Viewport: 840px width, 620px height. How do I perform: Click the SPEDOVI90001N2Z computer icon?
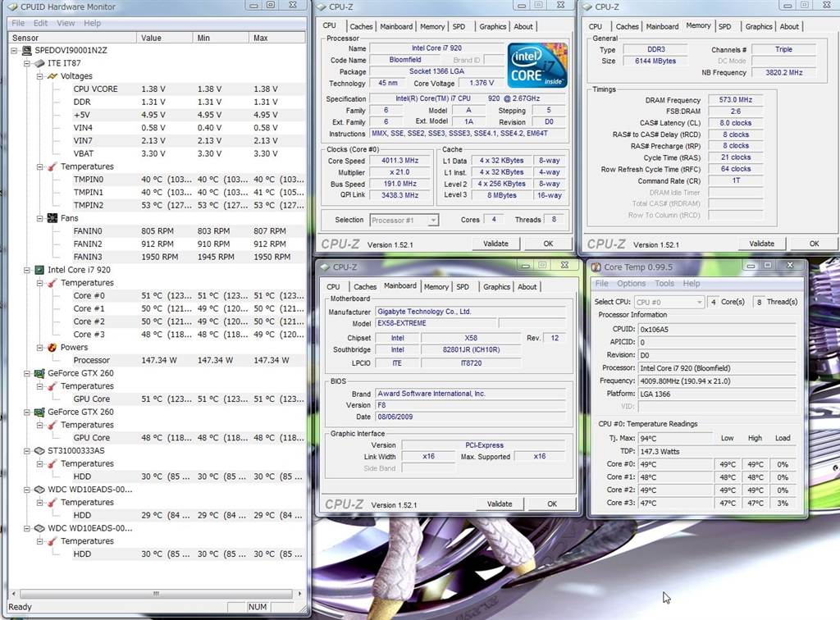pos(27,50)
